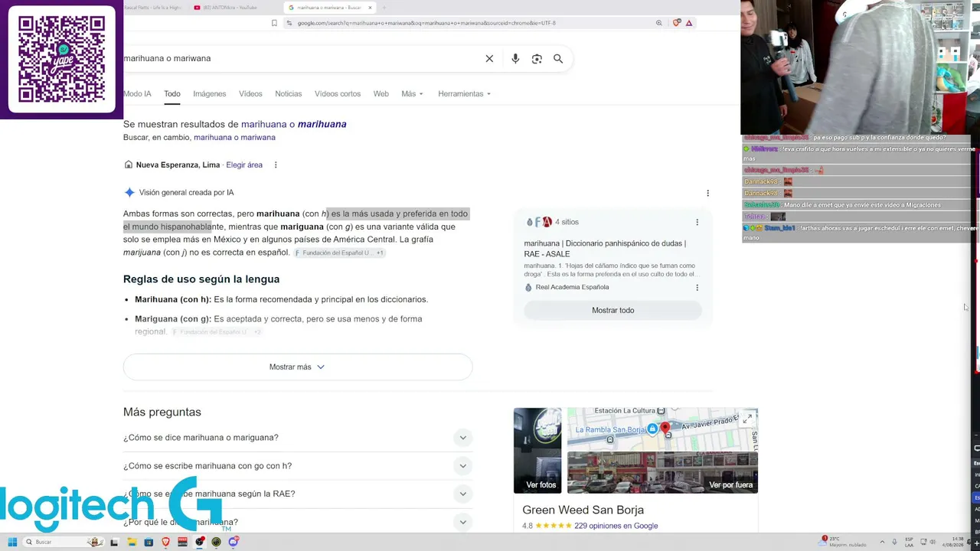This screenshot has height=551, width=980.
Task: Open Discord from the taskbar
Action: click(x=234, y=542)
